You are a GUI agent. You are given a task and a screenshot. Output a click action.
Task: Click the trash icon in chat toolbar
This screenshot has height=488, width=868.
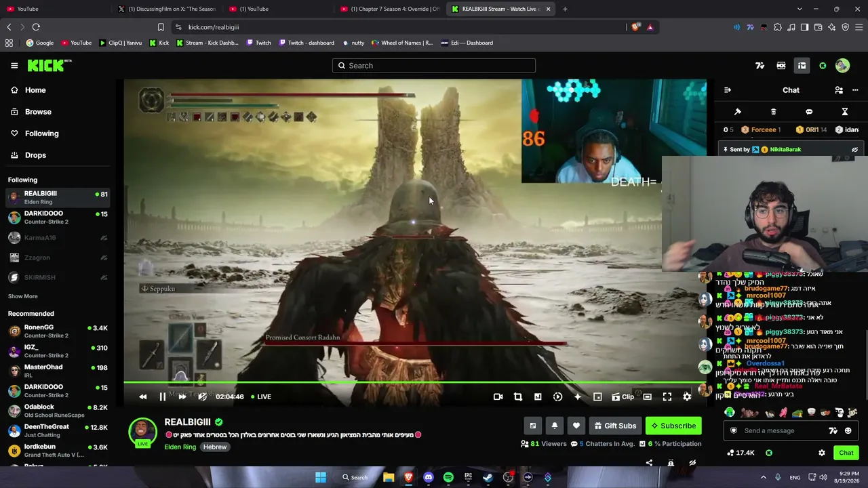tap(773, 112)
